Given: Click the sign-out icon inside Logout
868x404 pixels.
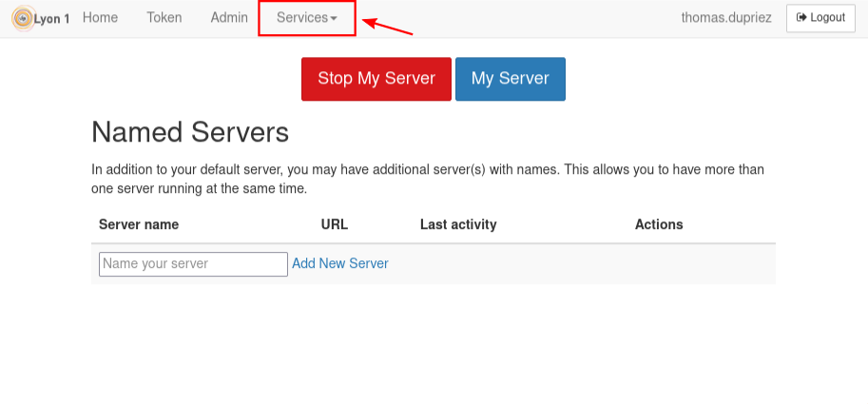Looking at the screenshot, I should 802,18.
